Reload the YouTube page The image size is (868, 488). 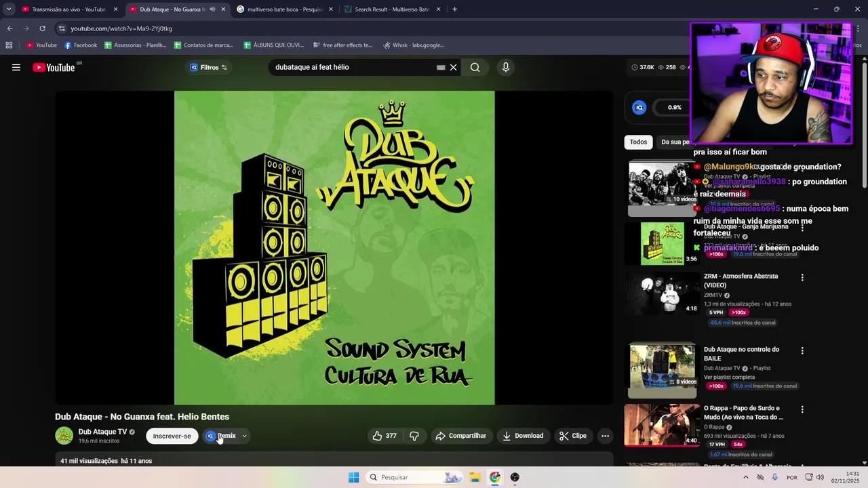click(x=42, y=28)
